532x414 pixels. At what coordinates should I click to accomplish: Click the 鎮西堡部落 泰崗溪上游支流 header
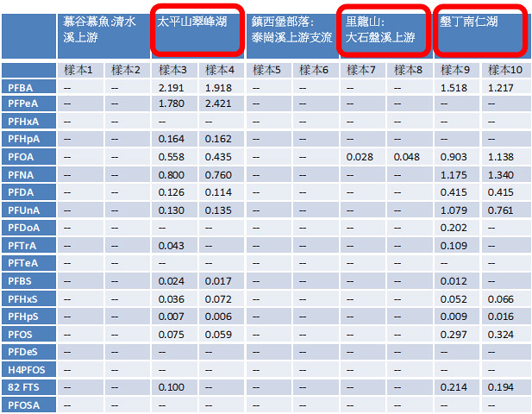point(292,36)
